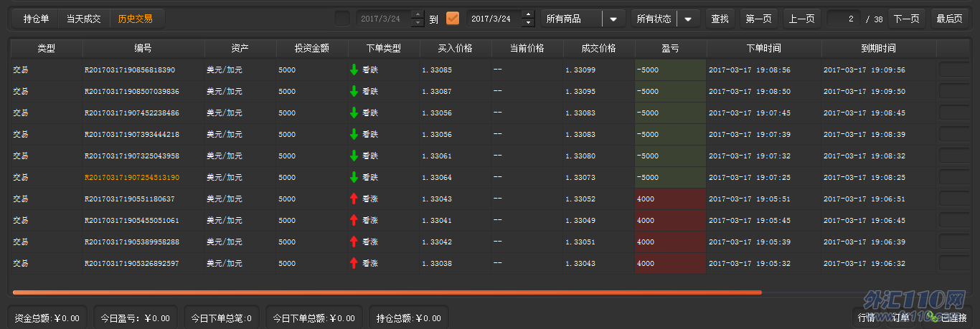Click expiry time 2017-03-17 19:06:32
980x329 pixels.
(x=864, y=263)
